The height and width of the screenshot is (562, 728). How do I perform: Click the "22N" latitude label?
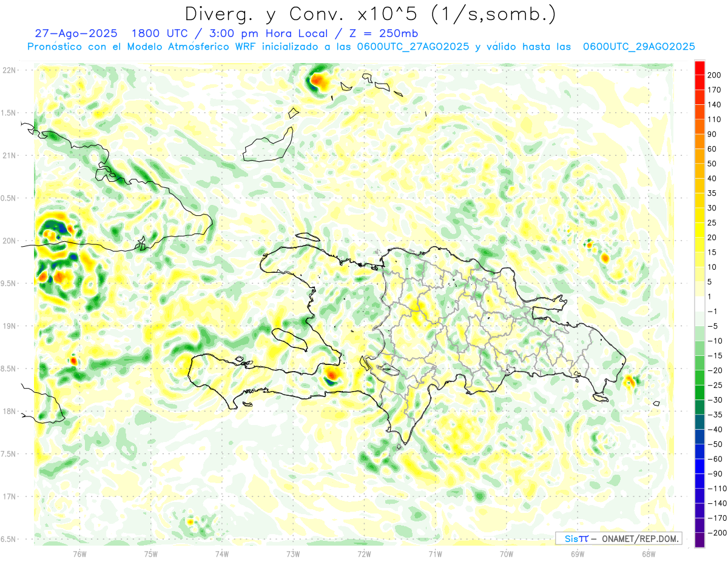click(10, 70)
